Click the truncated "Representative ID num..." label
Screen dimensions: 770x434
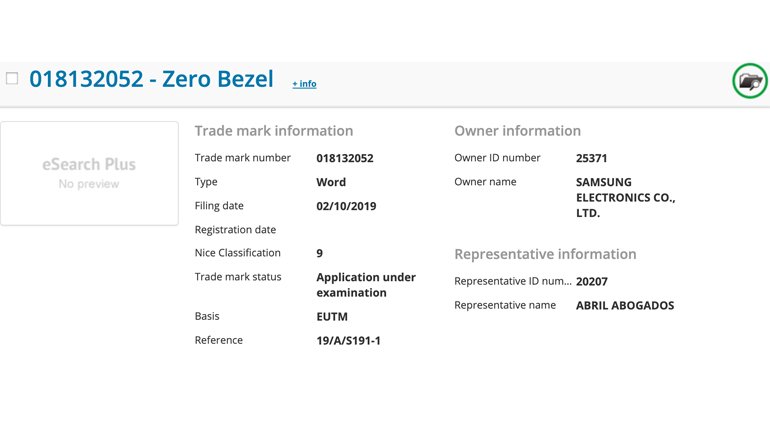tap(513, 281)
